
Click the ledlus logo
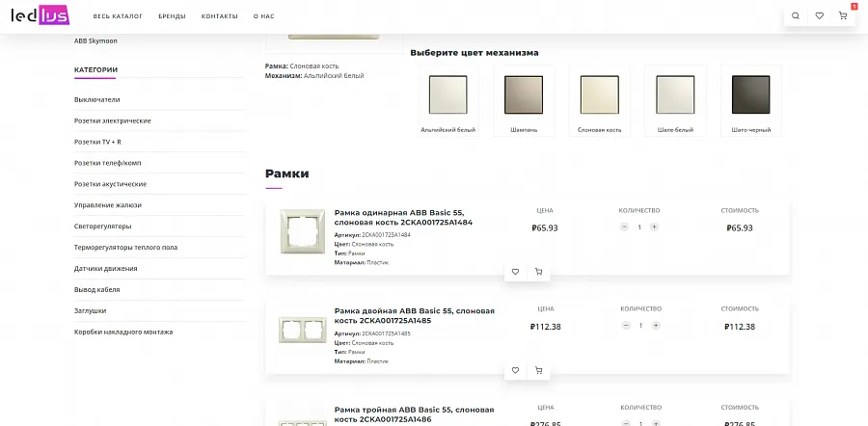tap(40, 16)
